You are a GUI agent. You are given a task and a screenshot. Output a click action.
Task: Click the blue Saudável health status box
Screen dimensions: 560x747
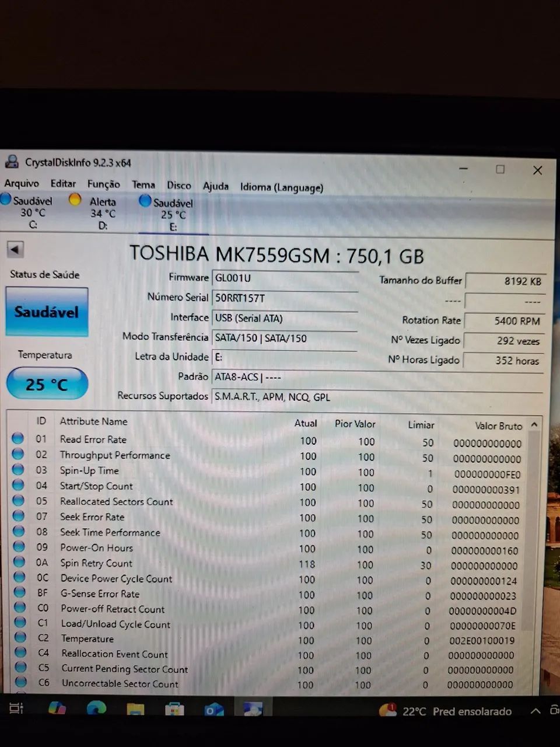tap(47, 312)
